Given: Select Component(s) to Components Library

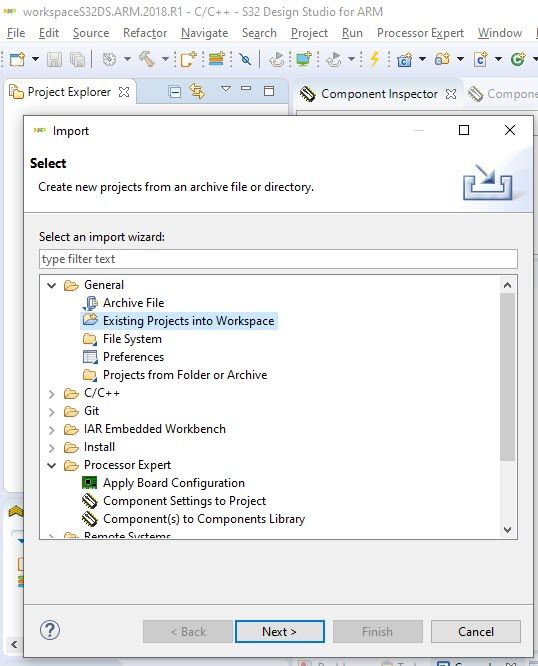Looking at the screenshot, I should (204, 519).
